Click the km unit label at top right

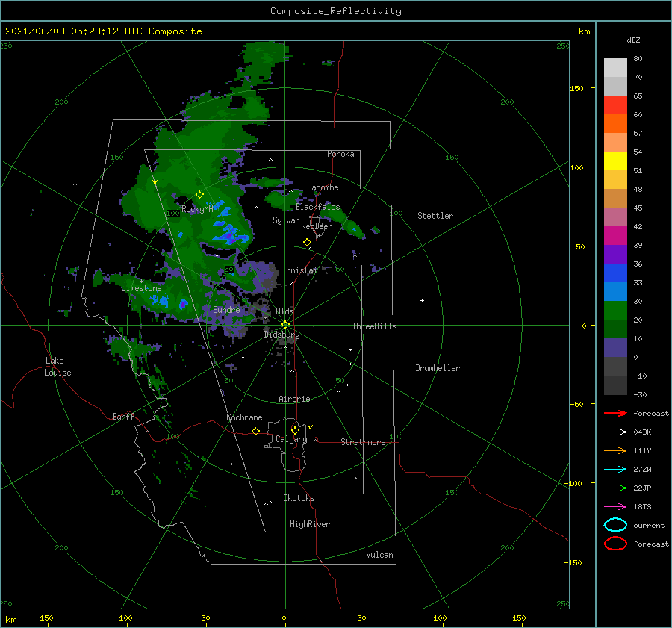tap(584, 31)
